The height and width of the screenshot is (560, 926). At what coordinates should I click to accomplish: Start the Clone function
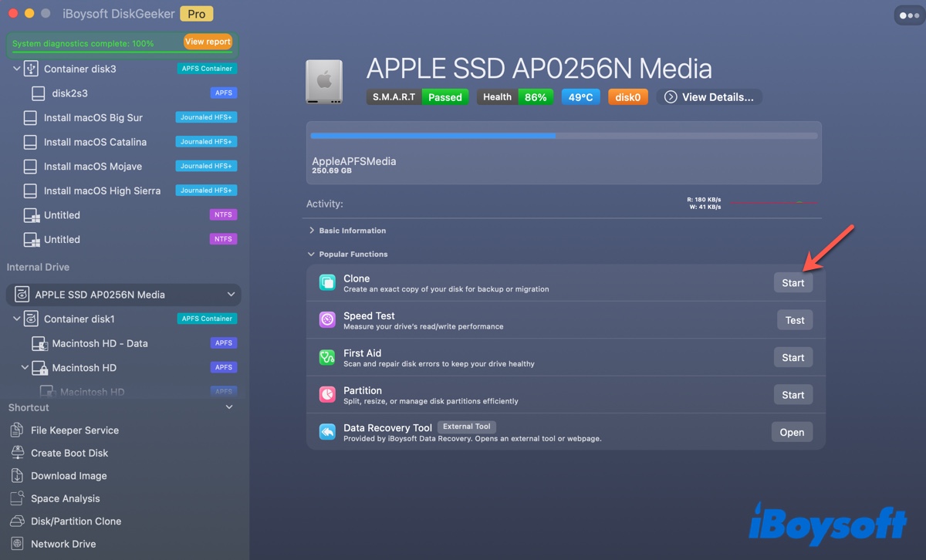click(793, 283)
